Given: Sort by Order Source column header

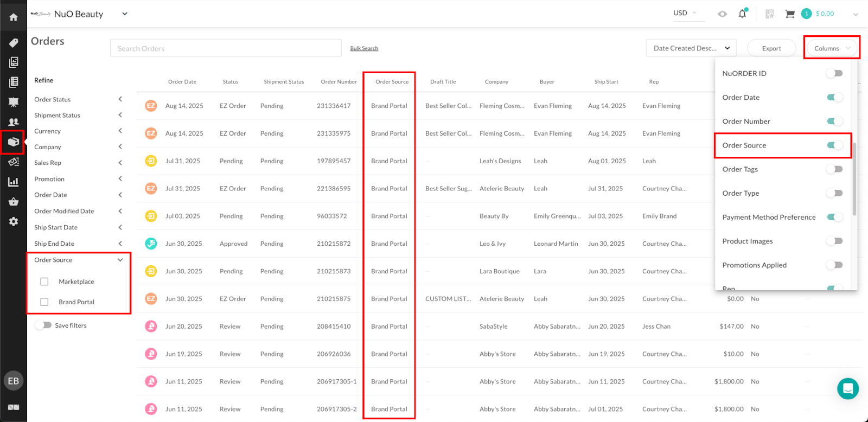Looking at the screenshot, I should pyautogui.click(x=392, y=82).
